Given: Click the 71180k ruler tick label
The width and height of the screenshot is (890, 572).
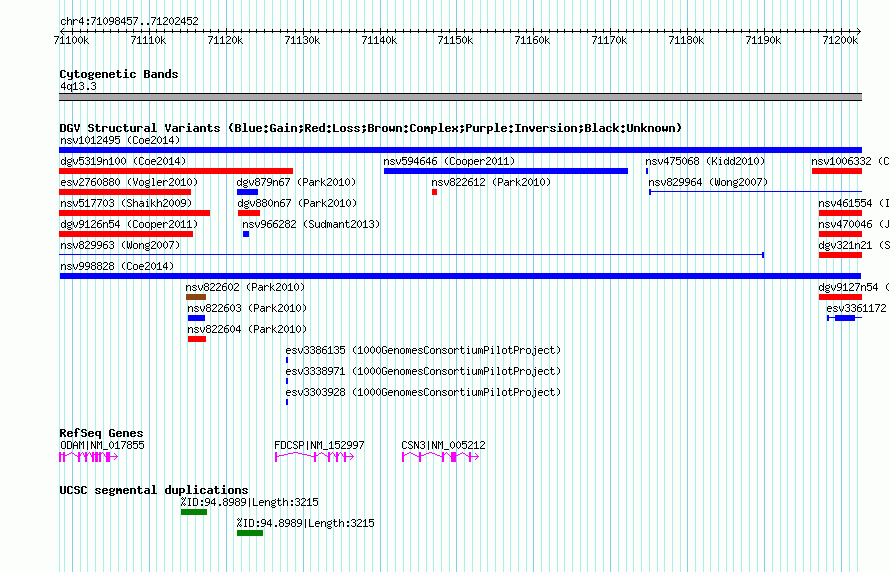Looking at the screenshot, I should (686, 40).
